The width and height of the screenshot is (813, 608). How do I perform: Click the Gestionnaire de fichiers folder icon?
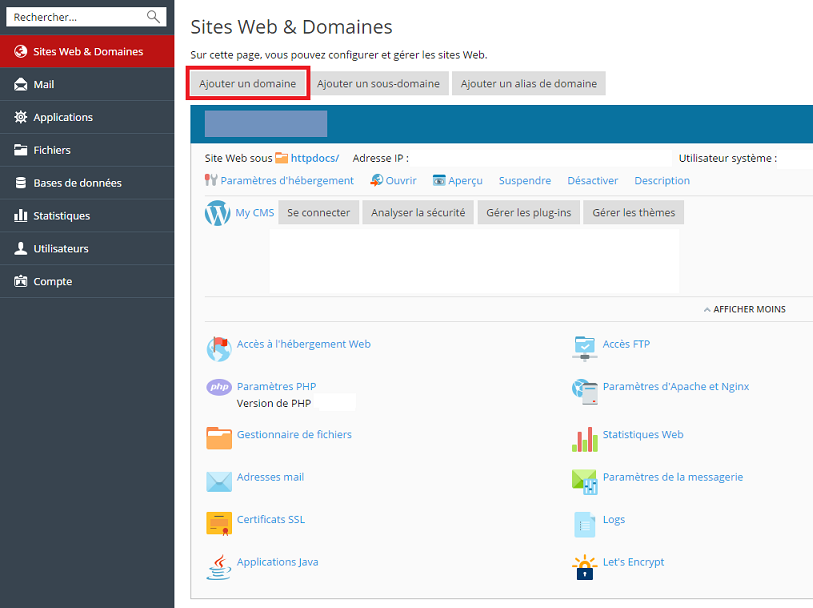tap(219, 438)
